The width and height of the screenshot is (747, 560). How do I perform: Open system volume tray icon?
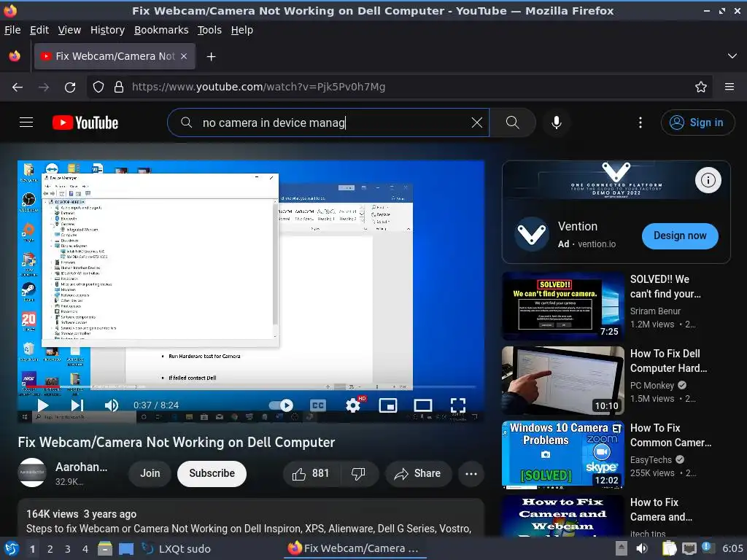pos(642,548)
